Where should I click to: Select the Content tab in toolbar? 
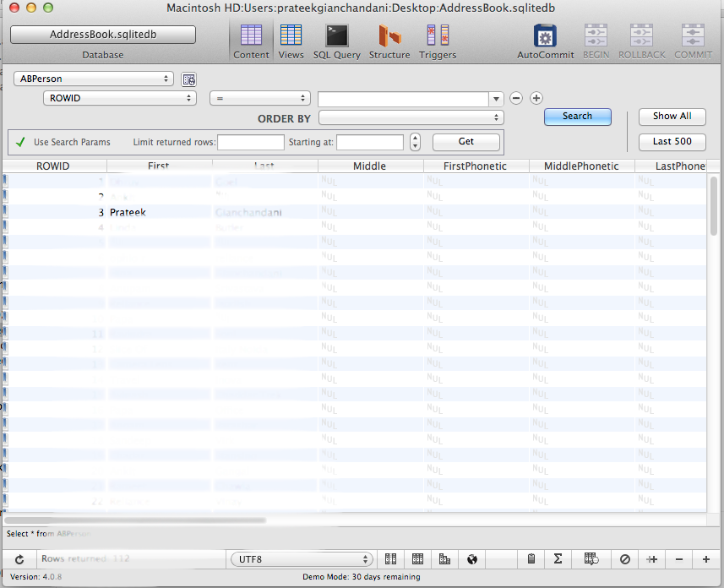(251, 41)
